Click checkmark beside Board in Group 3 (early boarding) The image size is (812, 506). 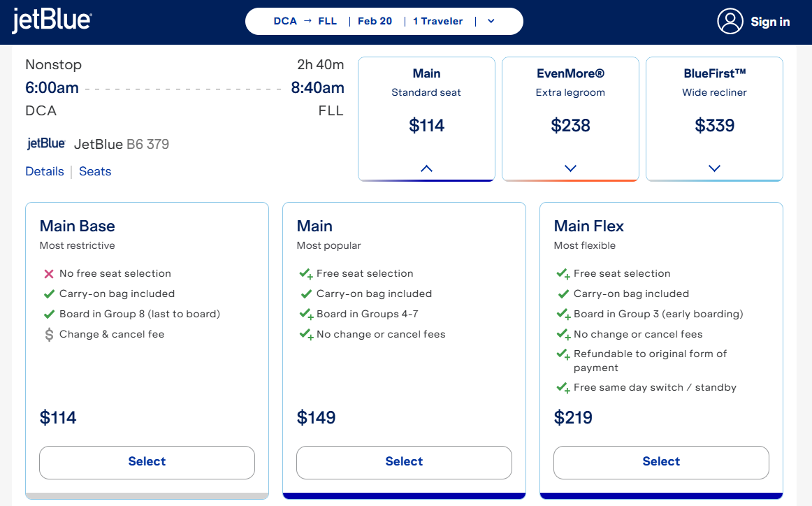point(563,315)
